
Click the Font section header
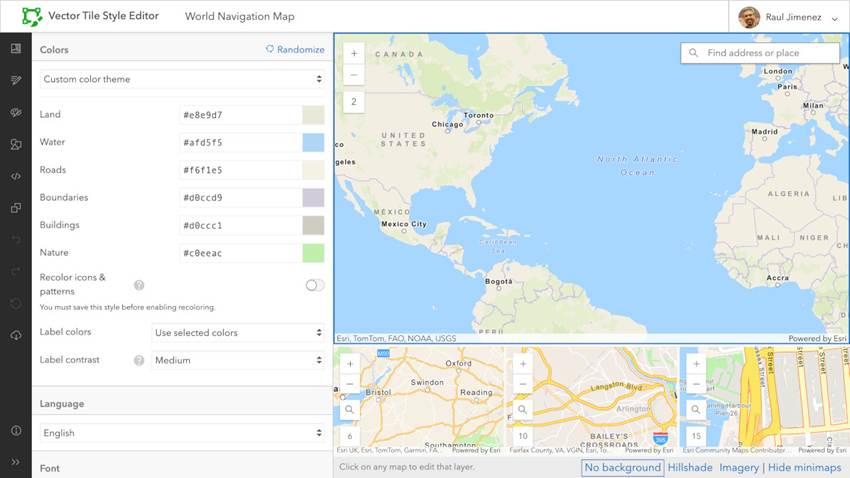point(50,468)
